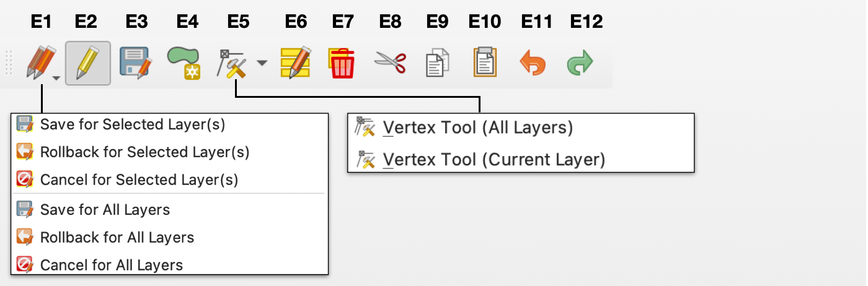Image resolution: width=868 pixels, height=286 pixels.
Task: Toggle Editing with the yellow pencil
Action: [x=87, y=63]
